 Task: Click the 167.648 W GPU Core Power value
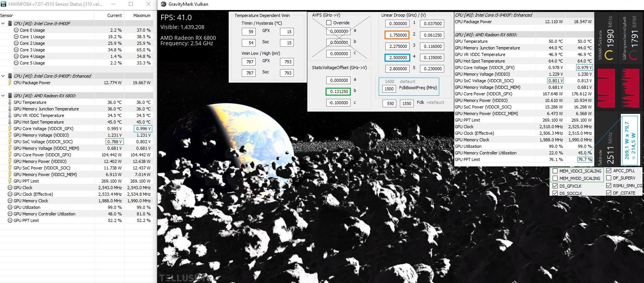pos(553,94)
